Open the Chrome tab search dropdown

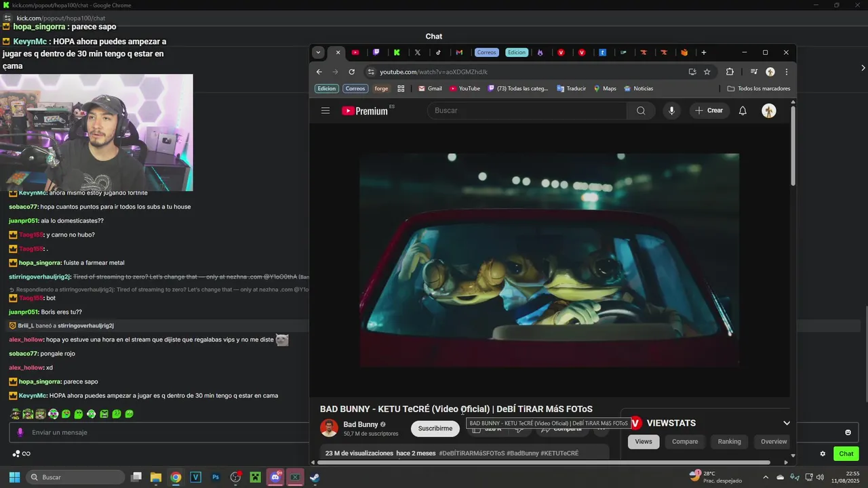(319, 52)
